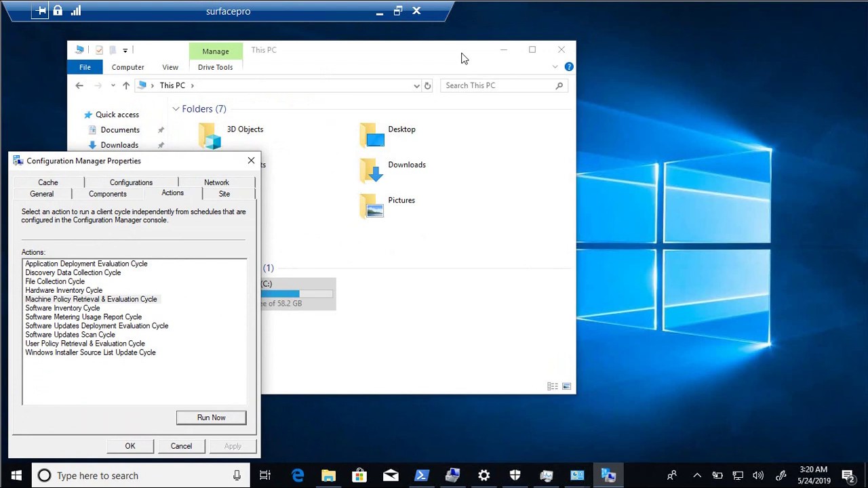This screenshot has height=488, width=868.
Task: Open the General tab
Action: [x=41, y=194]
